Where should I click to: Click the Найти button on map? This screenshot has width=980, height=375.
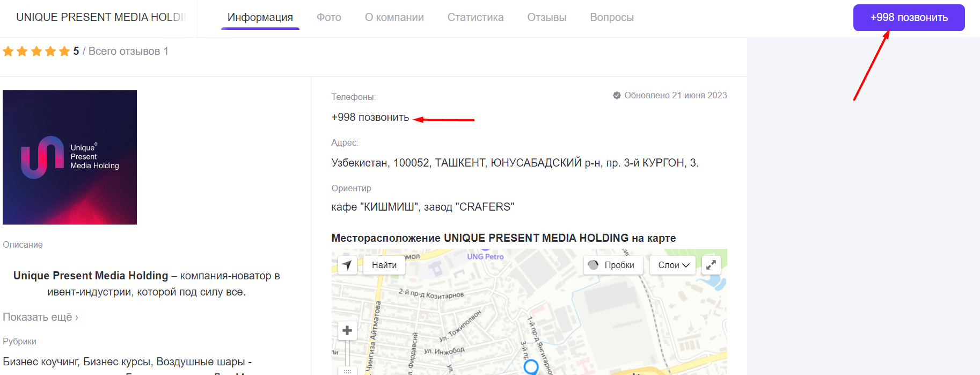point(384,265)
